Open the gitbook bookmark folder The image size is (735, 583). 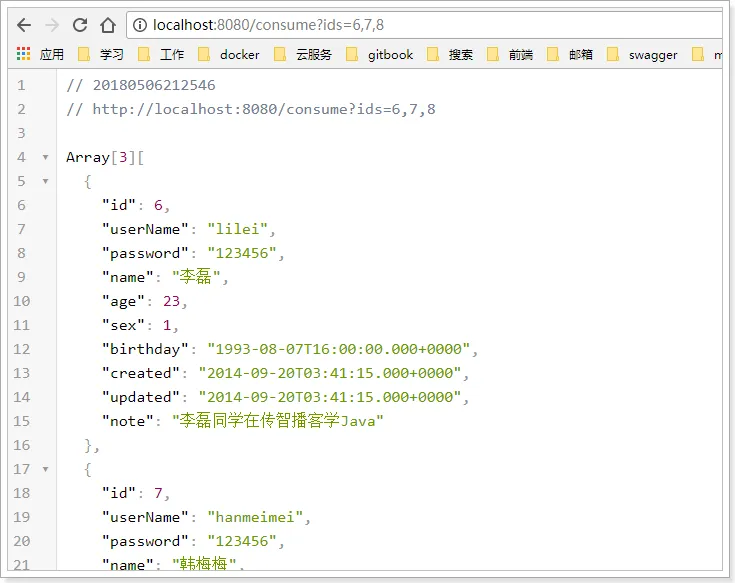tap(380, 54)
